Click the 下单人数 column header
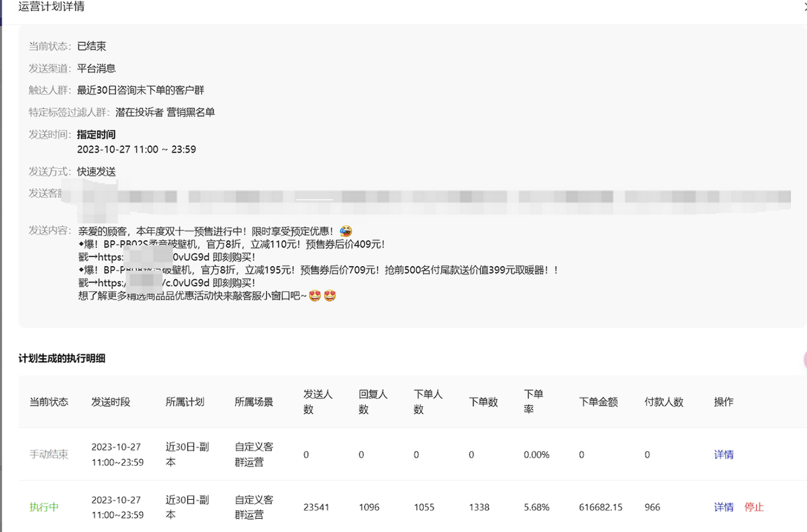 click(x=428, y=402)
